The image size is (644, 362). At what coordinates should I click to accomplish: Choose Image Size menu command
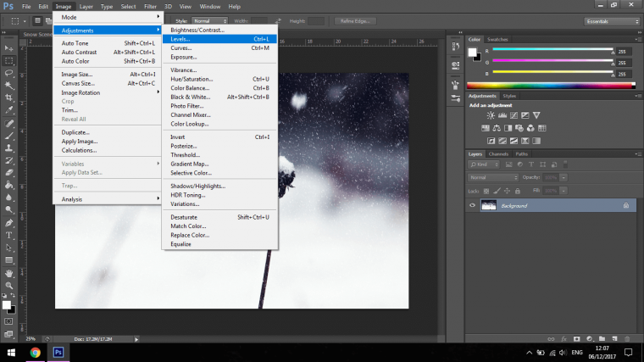108,75
